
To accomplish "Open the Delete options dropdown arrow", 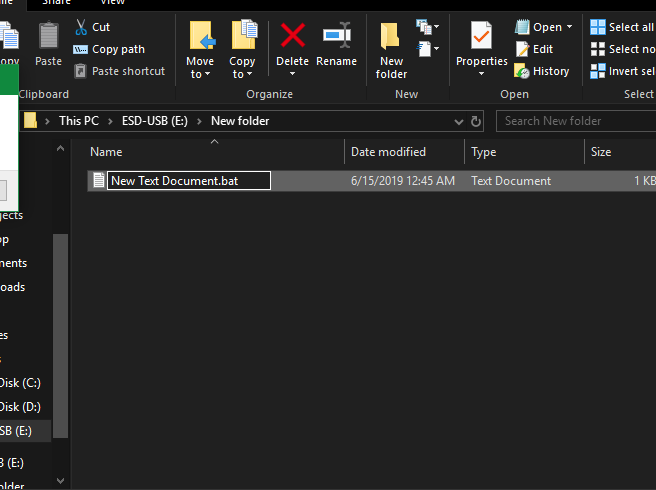I will pyautogui.click(x=292, y=74).
